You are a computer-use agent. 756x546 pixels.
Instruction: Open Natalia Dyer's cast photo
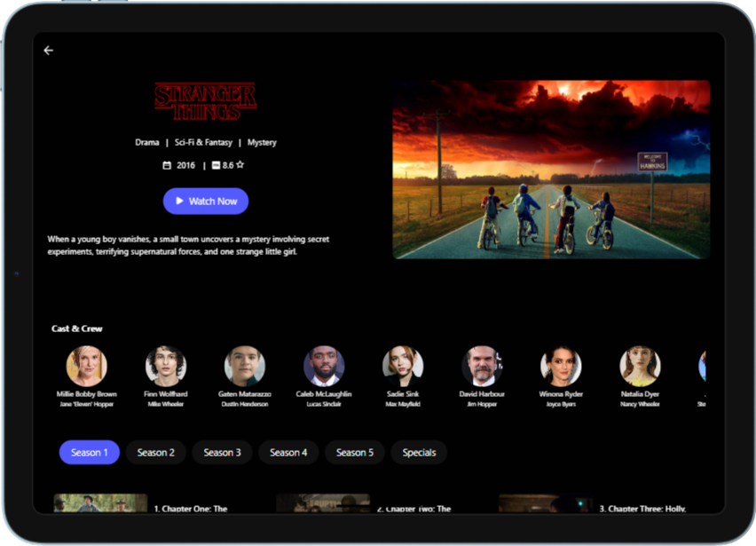pos(641,366)
